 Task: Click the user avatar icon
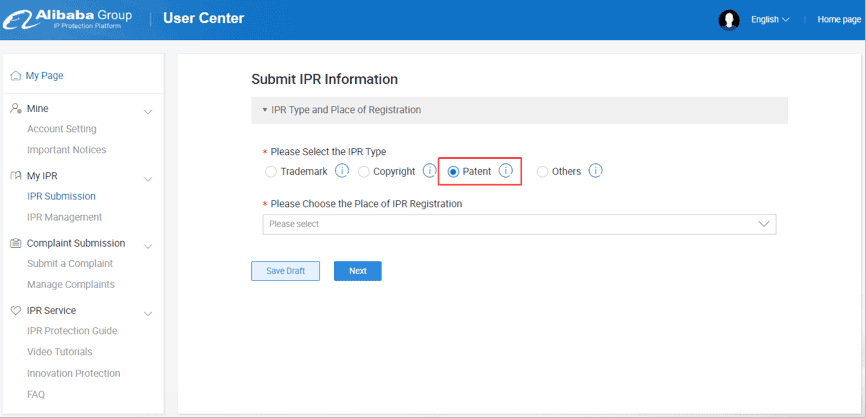pyautogui.click(x=729, y=19)
